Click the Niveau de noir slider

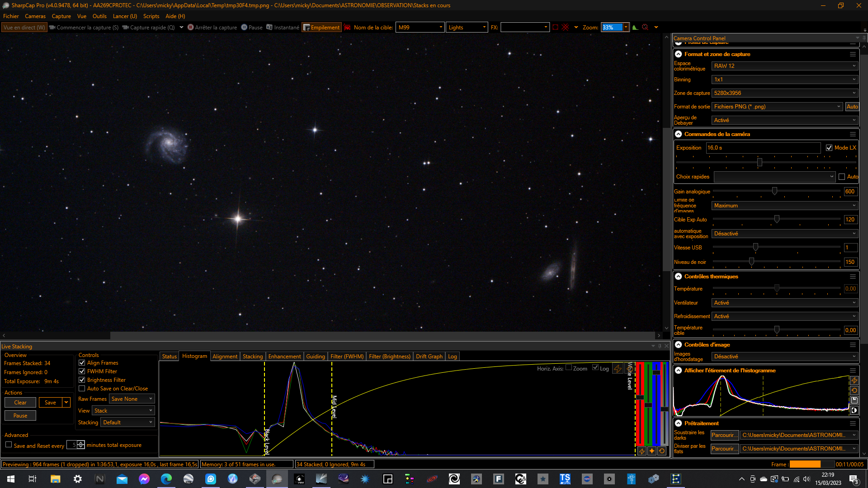click(777, 262)
